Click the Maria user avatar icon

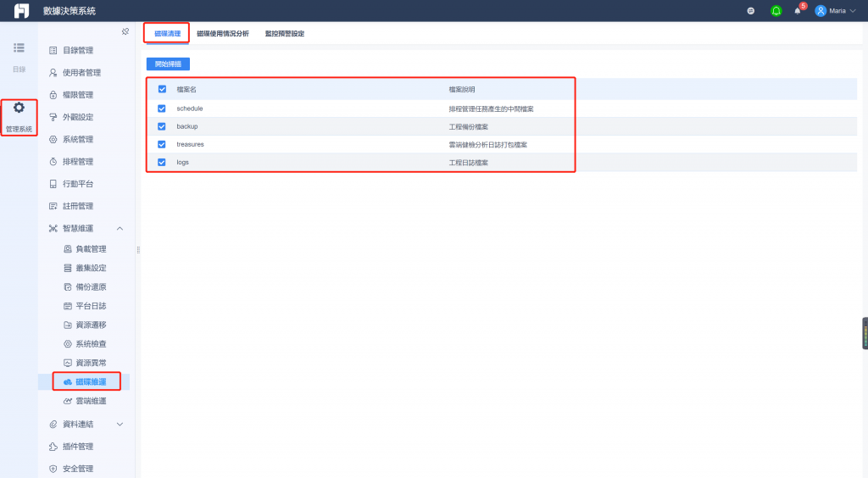pos(821,11)
